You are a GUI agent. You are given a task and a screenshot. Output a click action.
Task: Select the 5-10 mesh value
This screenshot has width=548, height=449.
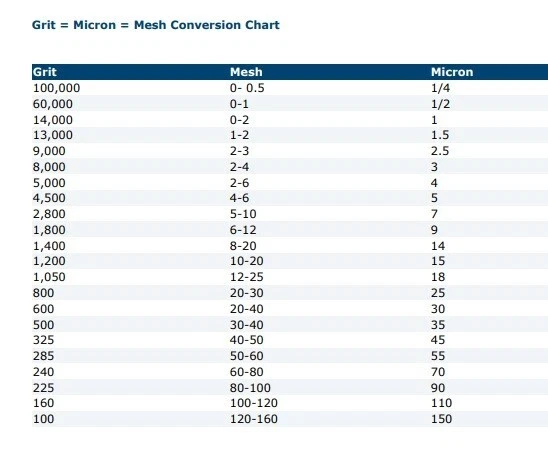(243, 214)
